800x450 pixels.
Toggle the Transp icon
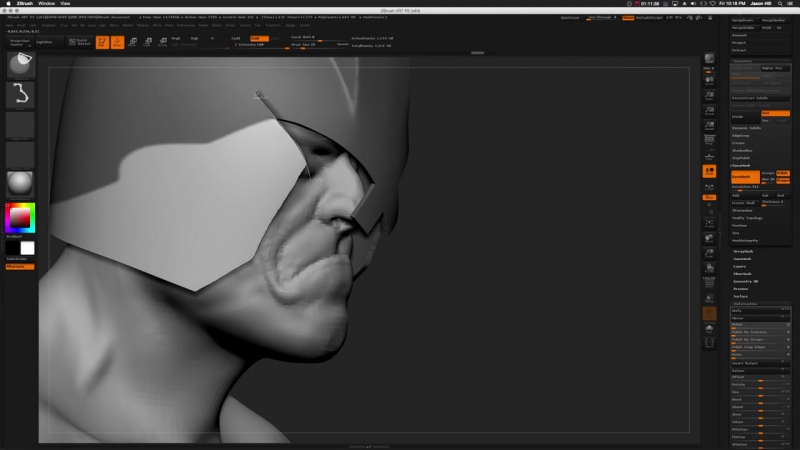pyautogui.click(x=709, y=298)
